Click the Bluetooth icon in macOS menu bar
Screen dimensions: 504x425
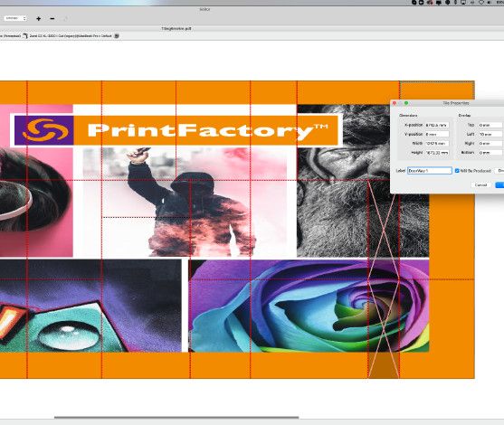click(x=455, y=2)
